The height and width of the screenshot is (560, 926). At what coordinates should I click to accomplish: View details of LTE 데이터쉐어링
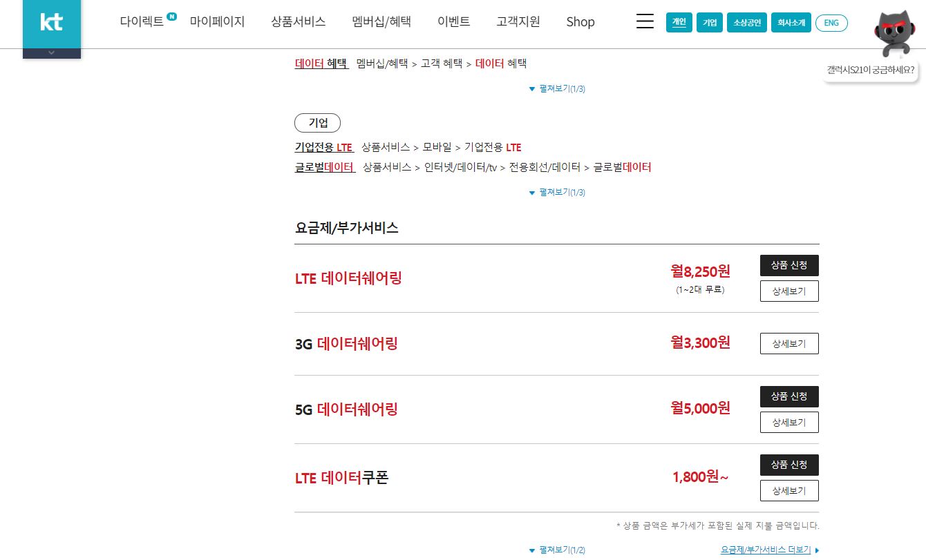tap(789, 291)
